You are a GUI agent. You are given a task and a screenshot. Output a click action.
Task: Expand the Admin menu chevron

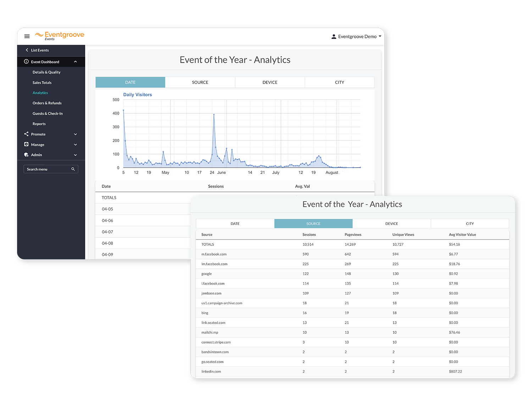(x=75, y=155)
